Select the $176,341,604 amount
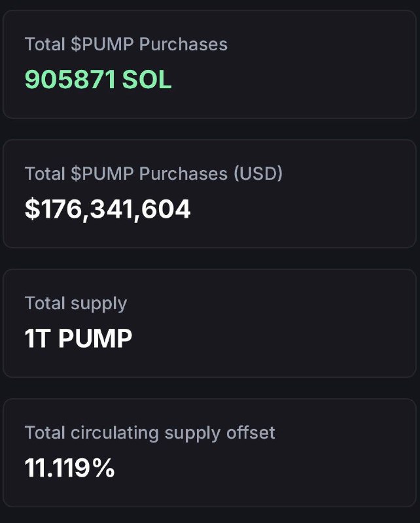The image size is (420, 523). point(108,209)
